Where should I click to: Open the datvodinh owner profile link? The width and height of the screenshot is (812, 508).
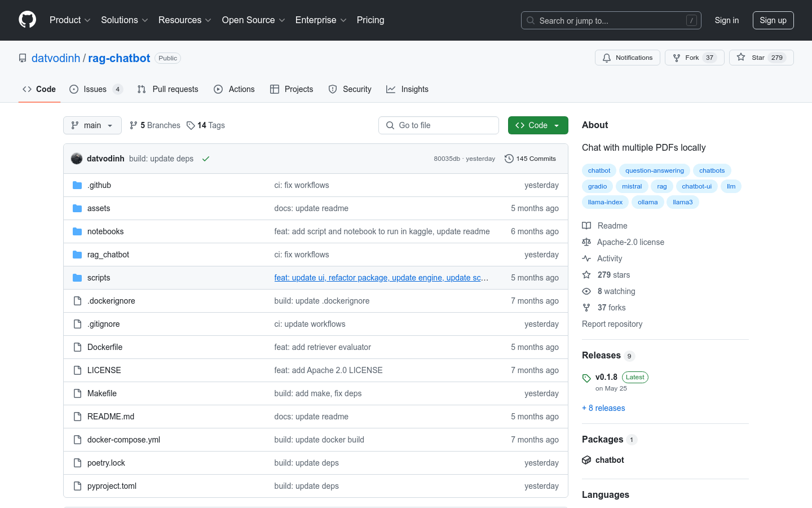[56, 58]
